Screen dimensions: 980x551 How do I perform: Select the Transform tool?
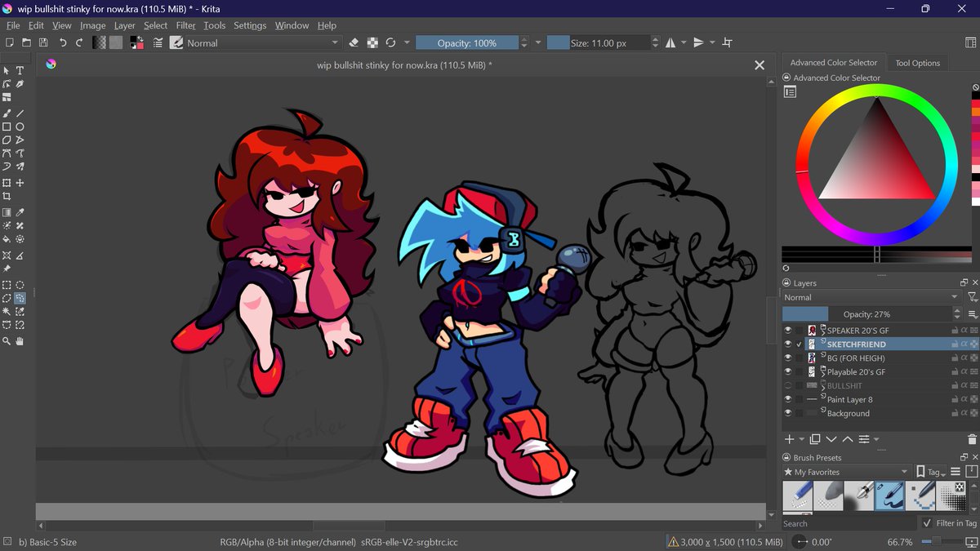[7, 183]
